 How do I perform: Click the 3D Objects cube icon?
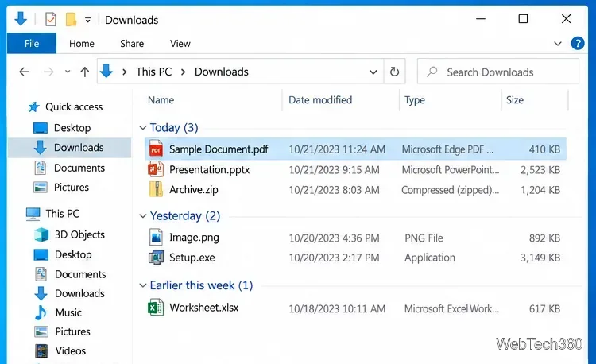[x=41, y=234]
